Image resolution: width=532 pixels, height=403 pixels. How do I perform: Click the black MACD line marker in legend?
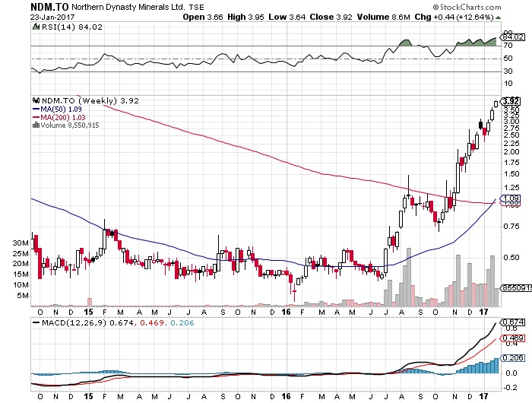[36, 322]
